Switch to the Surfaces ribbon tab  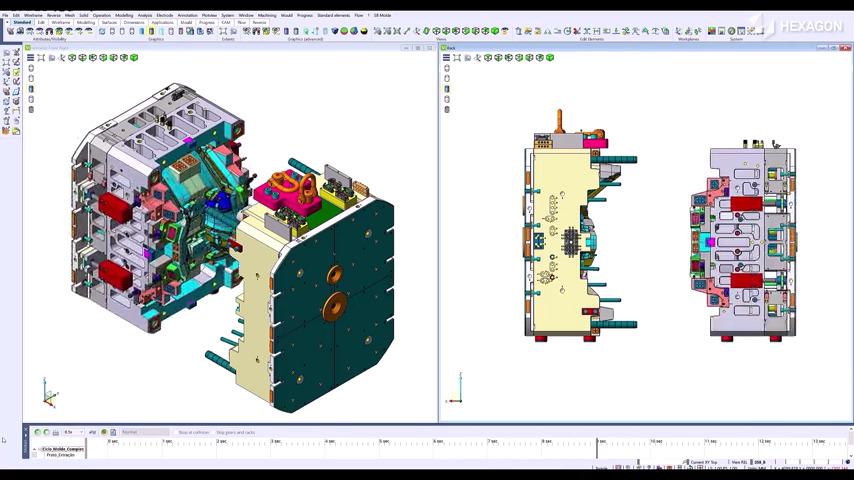(x=109, y=22)
